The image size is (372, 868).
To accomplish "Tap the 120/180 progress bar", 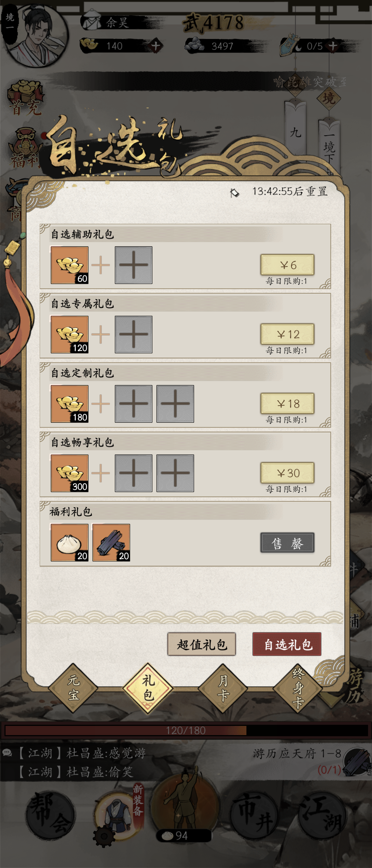I will coord(186,730).
